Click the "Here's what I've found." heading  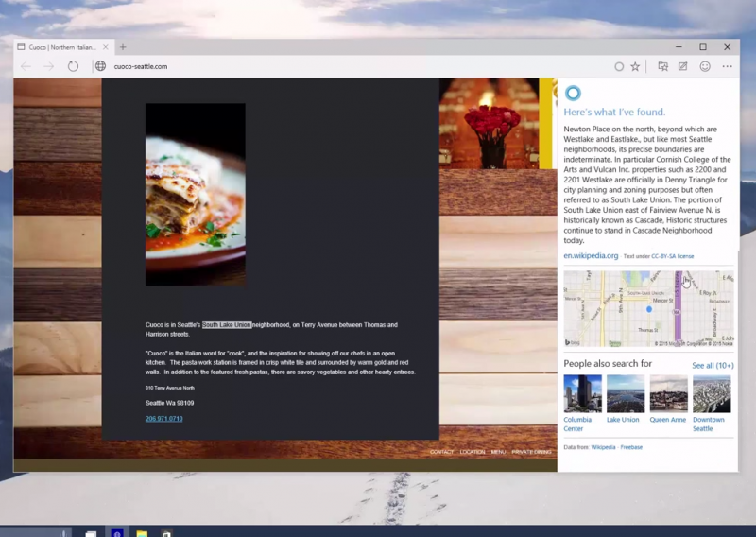[614, 112]
